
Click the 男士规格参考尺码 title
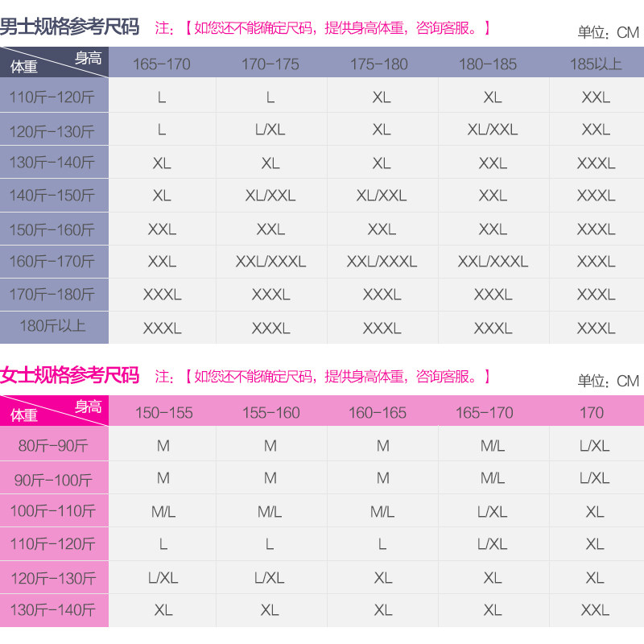tap(69, 27)
